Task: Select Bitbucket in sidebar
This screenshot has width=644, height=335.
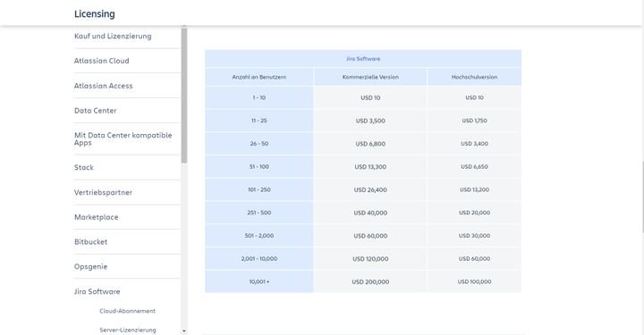Action: pos(90,241)
